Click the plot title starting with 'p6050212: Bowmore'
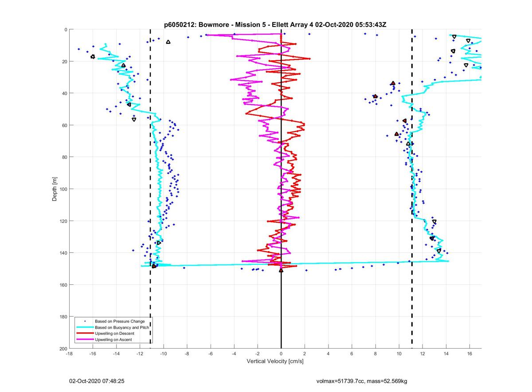The width and height of the screenshot is (532, 392). [x=275, y=25]
